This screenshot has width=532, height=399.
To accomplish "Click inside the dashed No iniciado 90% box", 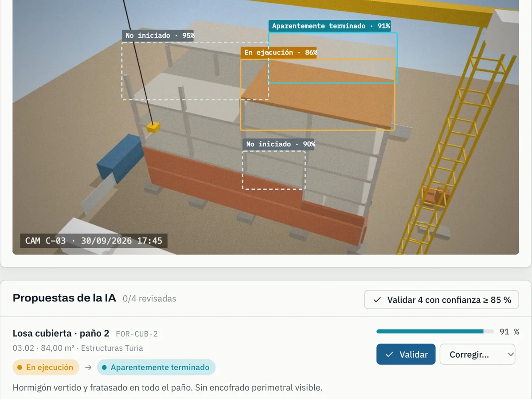I will coord(274,170).
